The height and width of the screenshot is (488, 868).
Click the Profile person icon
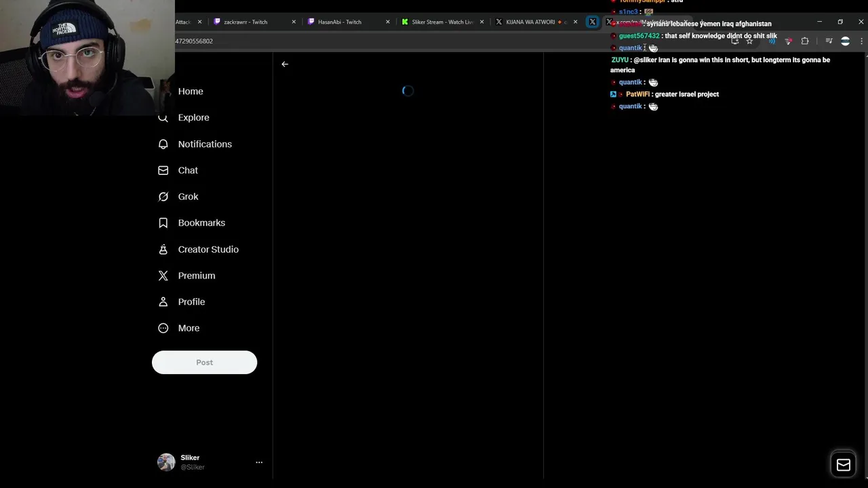[163, 302]
